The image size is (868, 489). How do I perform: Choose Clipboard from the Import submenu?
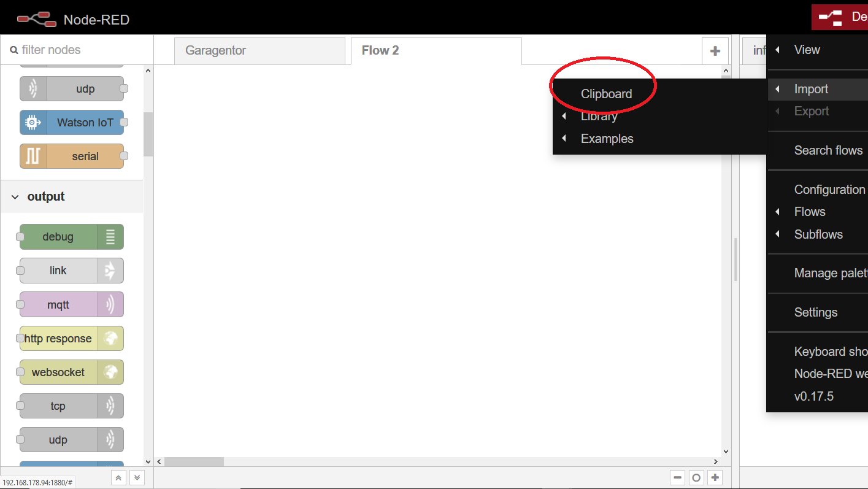606,94
